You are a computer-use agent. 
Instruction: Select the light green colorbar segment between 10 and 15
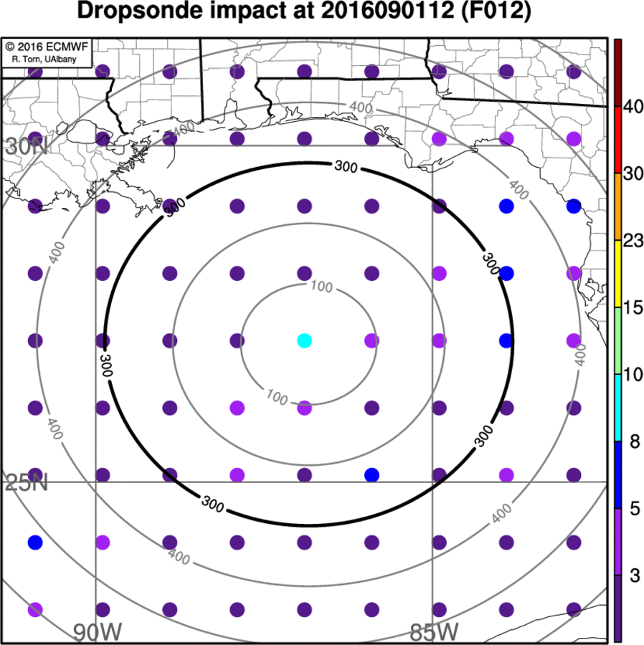pyautogui.click(x=617, y=341)
